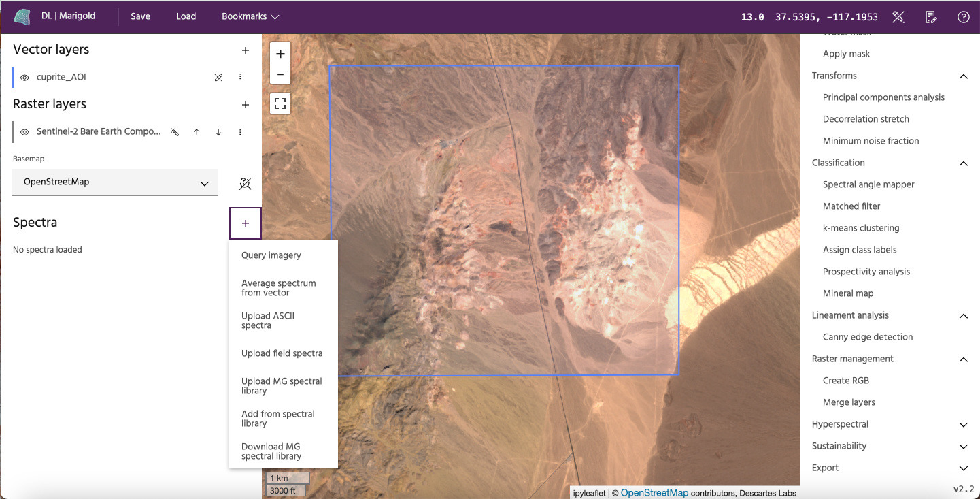980x499 pixels.
Task: Toggle basemap visibility icon
Action: pos(246,183)
